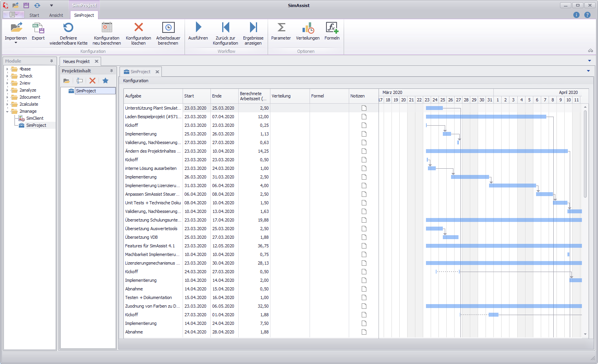Image resolution: width=598 pixels, height=364 pixels.
Task: Open note icon for Unterstützung Plant Simulat row
Action: [364, 108]
